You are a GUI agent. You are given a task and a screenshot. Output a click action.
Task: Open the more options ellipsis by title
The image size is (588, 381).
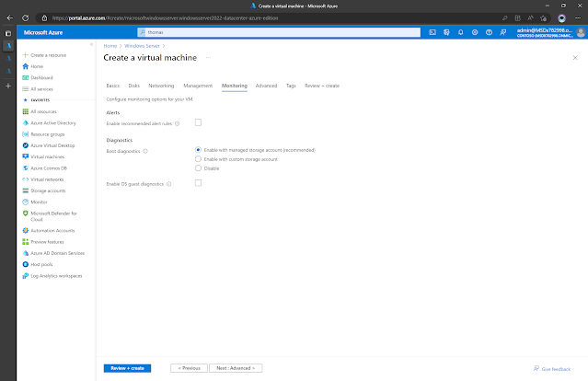(208, 58)
